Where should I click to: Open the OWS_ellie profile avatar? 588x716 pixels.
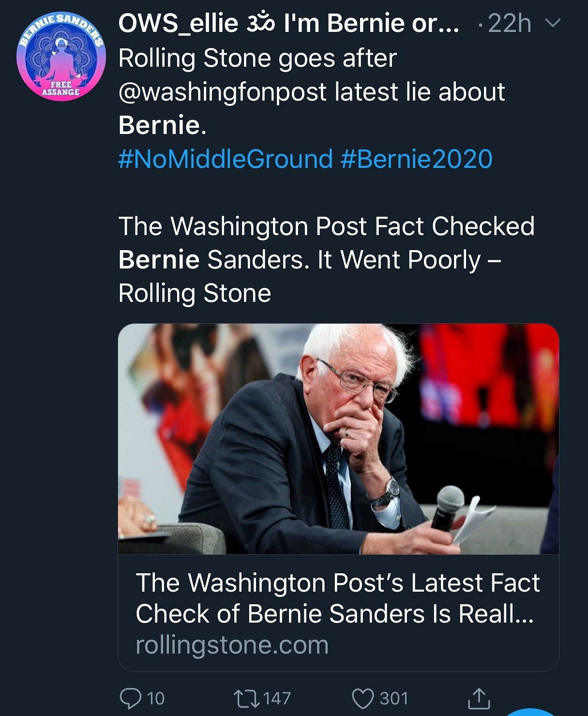[x=61, y=57]
